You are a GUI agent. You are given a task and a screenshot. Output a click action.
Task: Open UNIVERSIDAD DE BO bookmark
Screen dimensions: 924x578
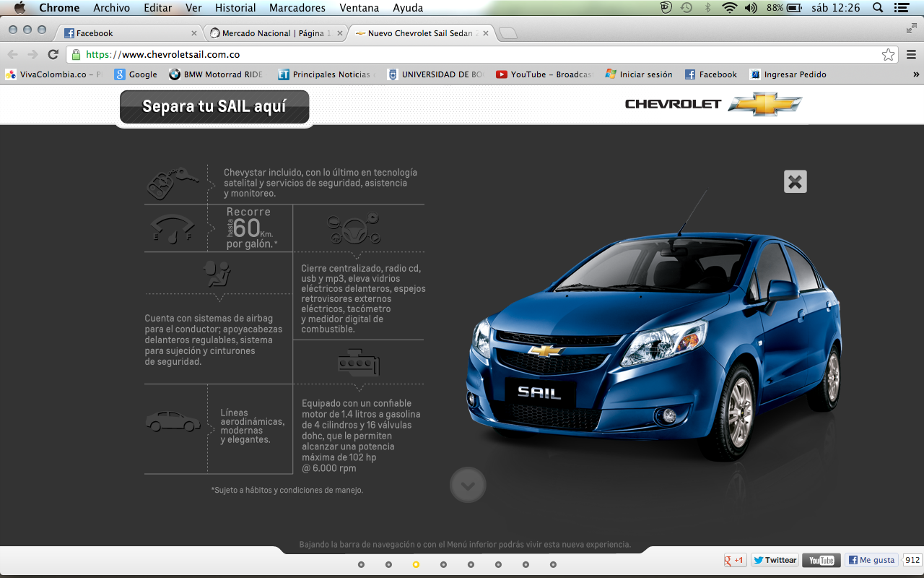click(435, 74)
